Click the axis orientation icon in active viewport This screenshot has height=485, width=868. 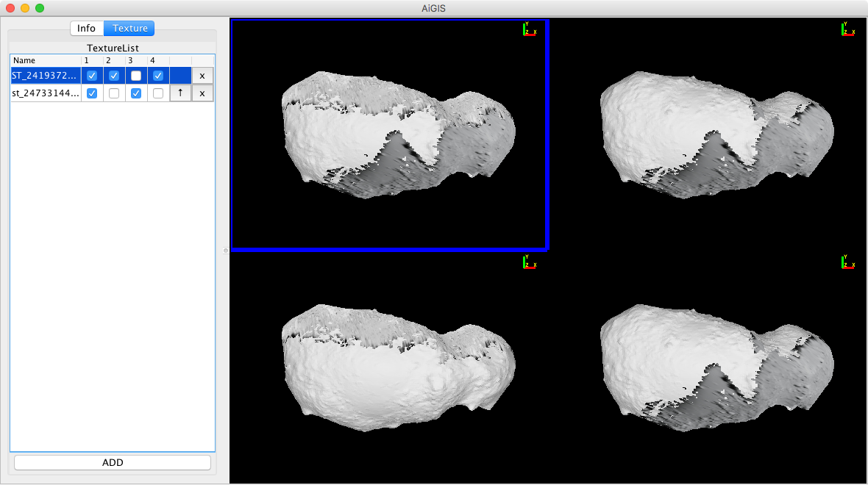530,29
